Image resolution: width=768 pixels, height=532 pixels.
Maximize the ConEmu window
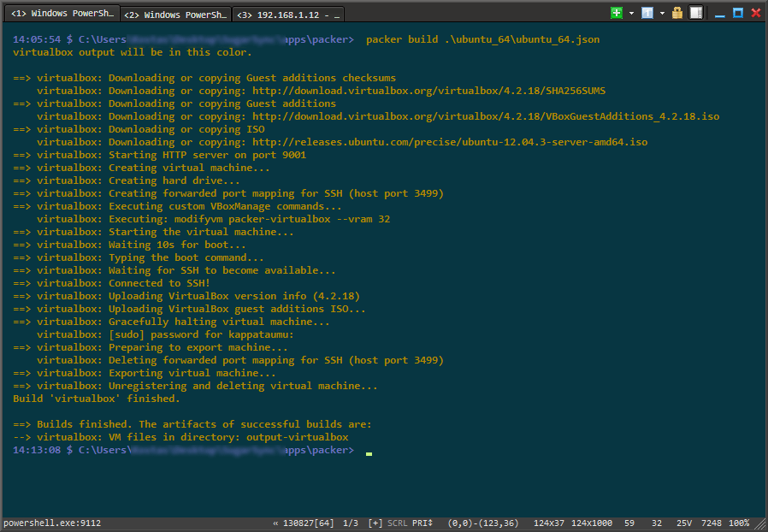pyautogui.click(x=738, y=13)
